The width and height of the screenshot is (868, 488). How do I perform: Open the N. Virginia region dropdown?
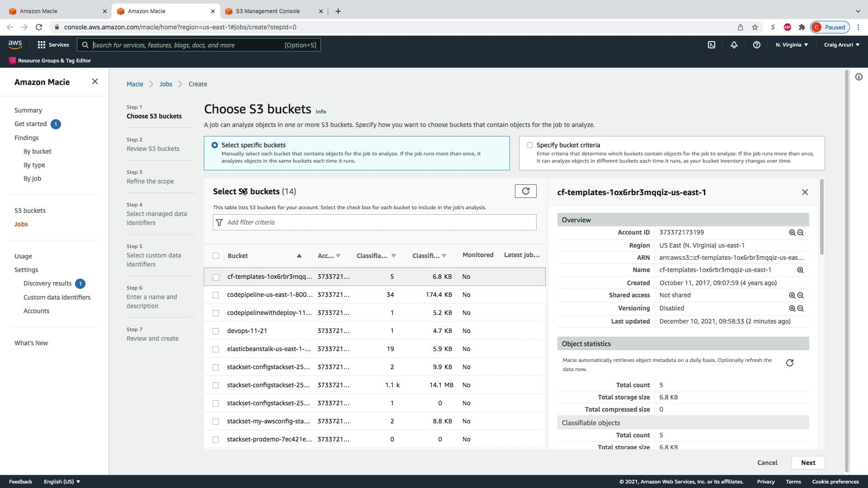coord(792,45)
